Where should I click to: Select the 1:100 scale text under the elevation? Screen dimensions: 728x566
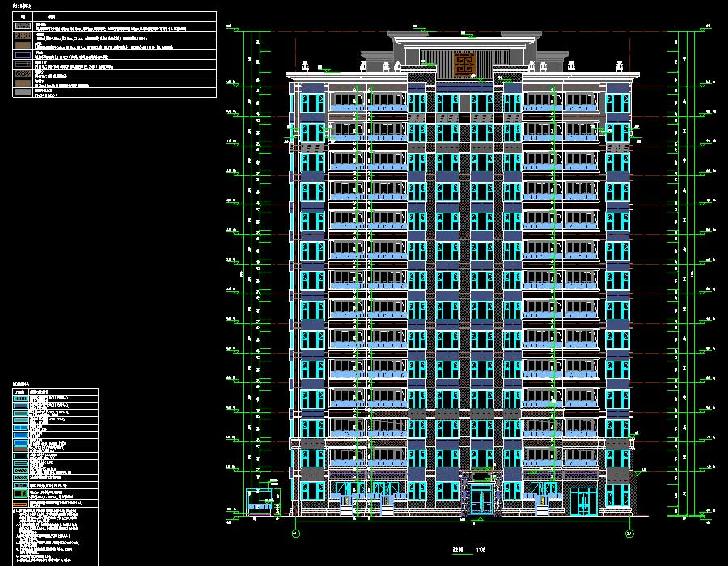[x=480, y=550]
